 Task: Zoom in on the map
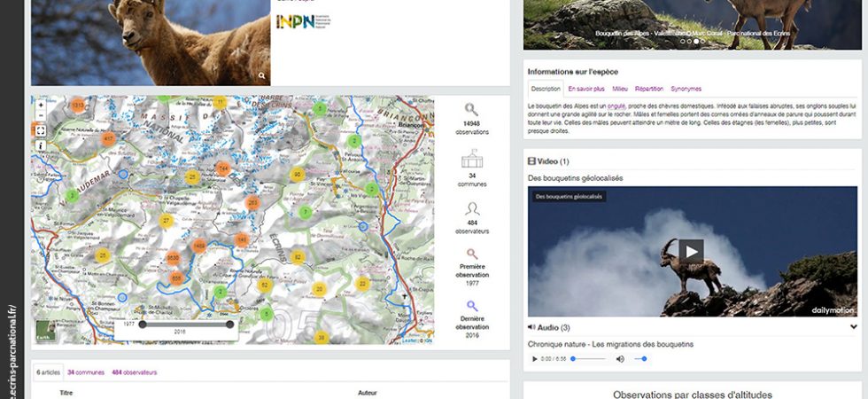(41, 105)
